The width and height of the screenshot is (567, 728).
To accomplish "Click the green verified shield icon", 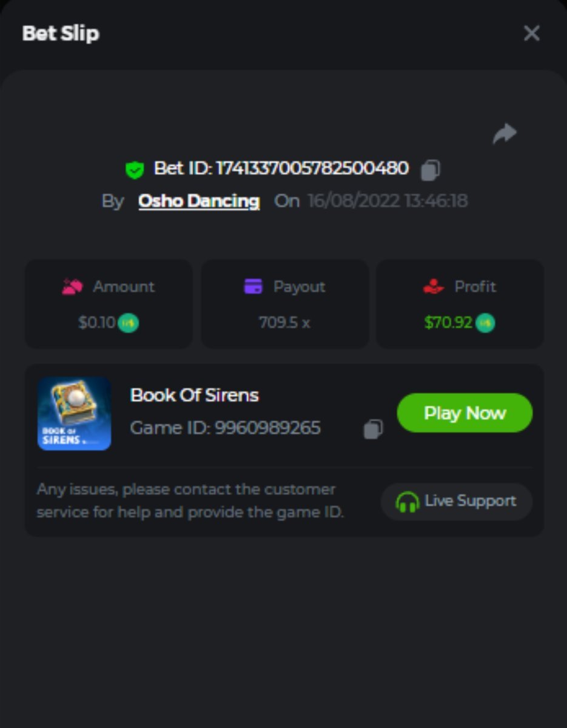I will [x=135, y=170].
